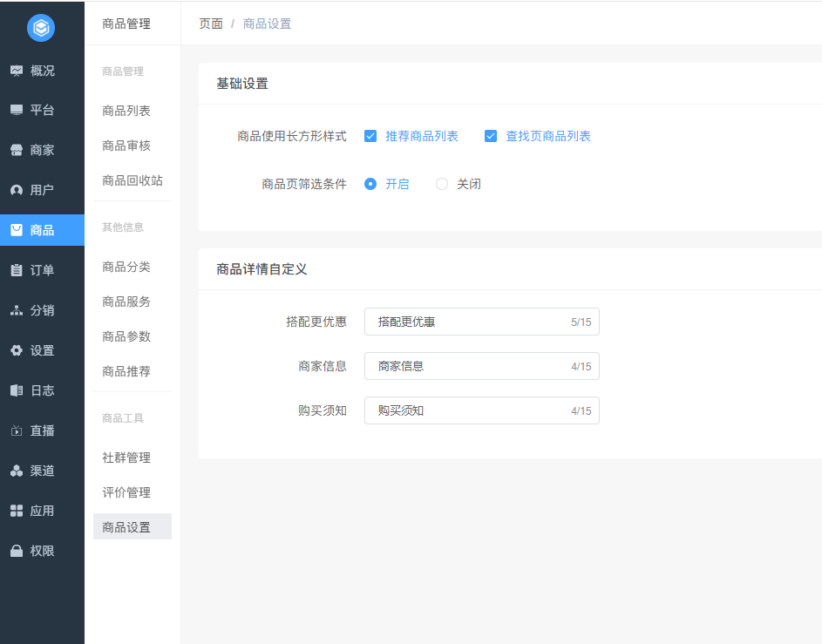Open the 用户 main menu label

(x=43, y=190)
